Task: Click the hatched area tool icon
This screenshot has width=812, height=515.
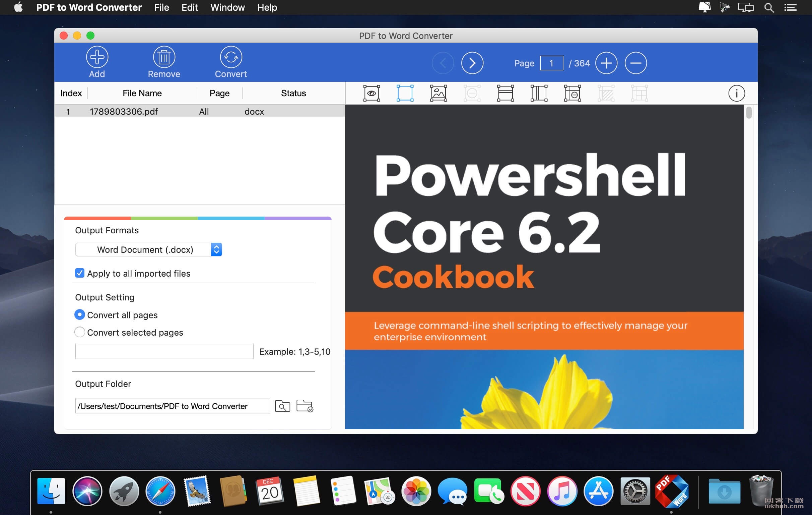Action: [x=606, y=93]
